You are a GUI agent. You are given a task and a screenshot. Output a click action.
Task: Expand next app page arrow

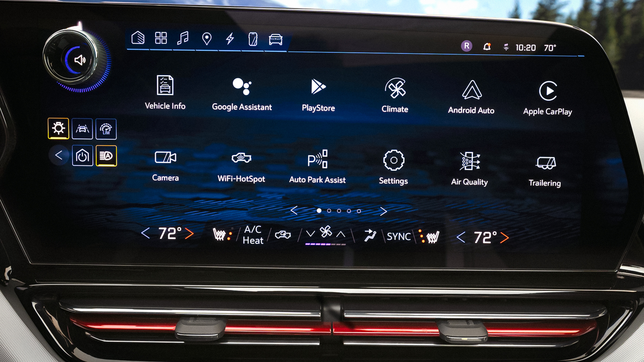tap(384, 210)
